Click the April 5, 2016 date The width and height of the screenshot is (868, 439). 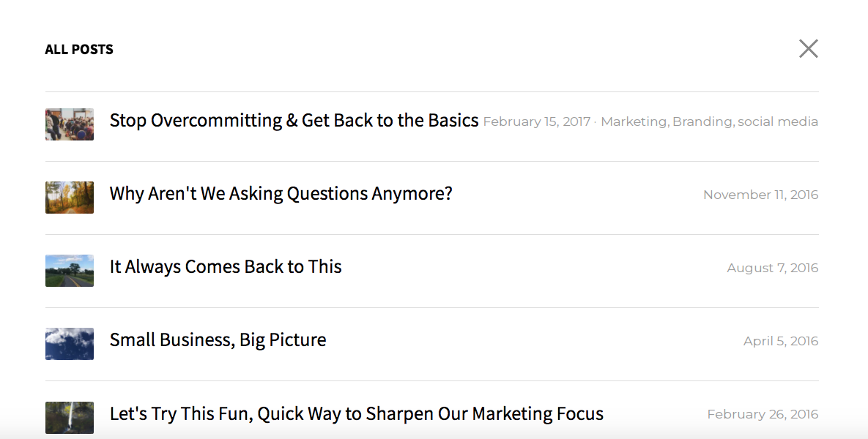(x=781, y=340)
